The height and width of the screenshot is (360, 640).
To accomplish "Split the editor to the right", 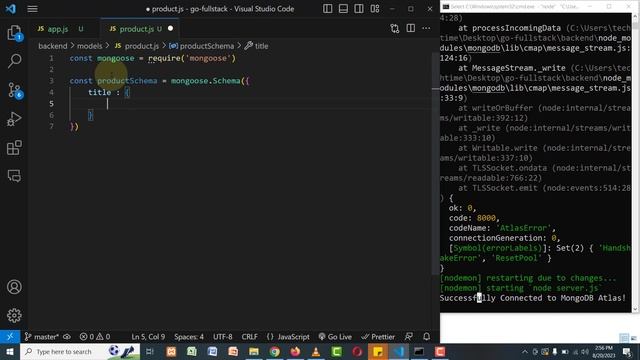I will (x=411, y=28).
